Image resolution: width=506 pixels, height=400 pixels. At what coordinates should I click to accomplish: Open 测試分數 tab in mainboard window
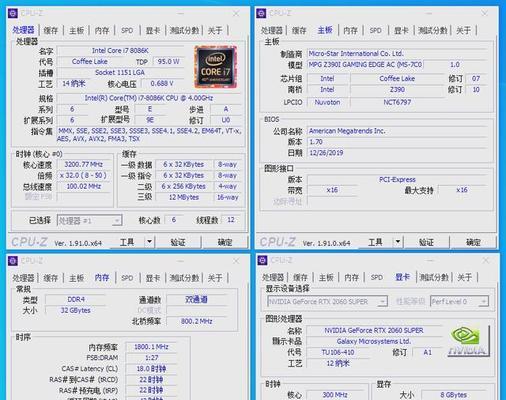click(x=433, y=31)
